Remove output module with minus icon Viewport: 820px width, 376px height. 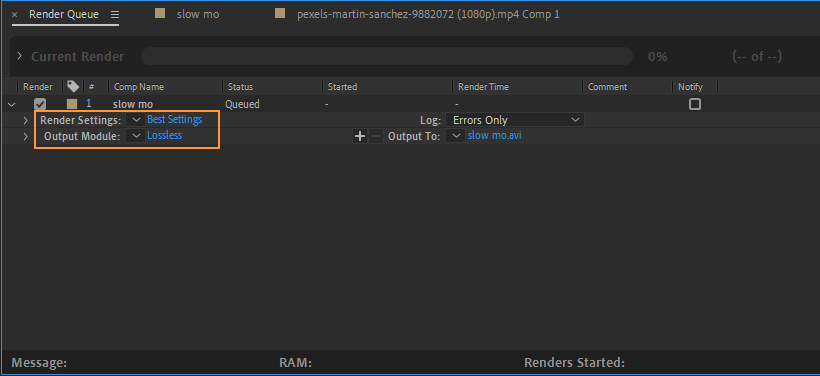375,136
